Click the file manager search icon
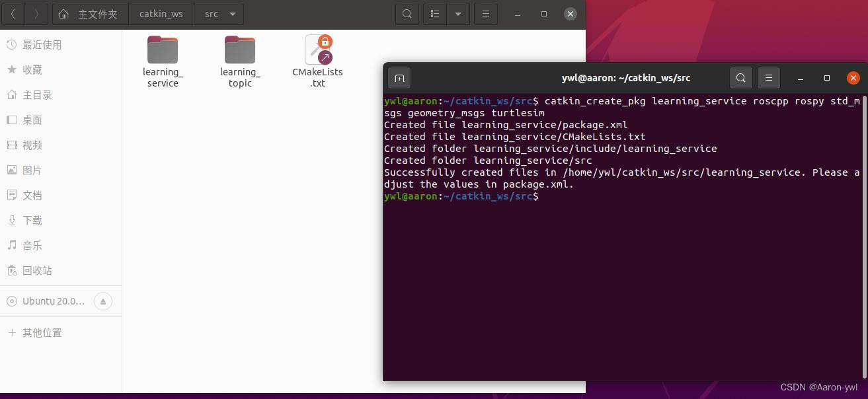Image resolution: width=868 pixels, height=399 pixels. click(407, 14)
